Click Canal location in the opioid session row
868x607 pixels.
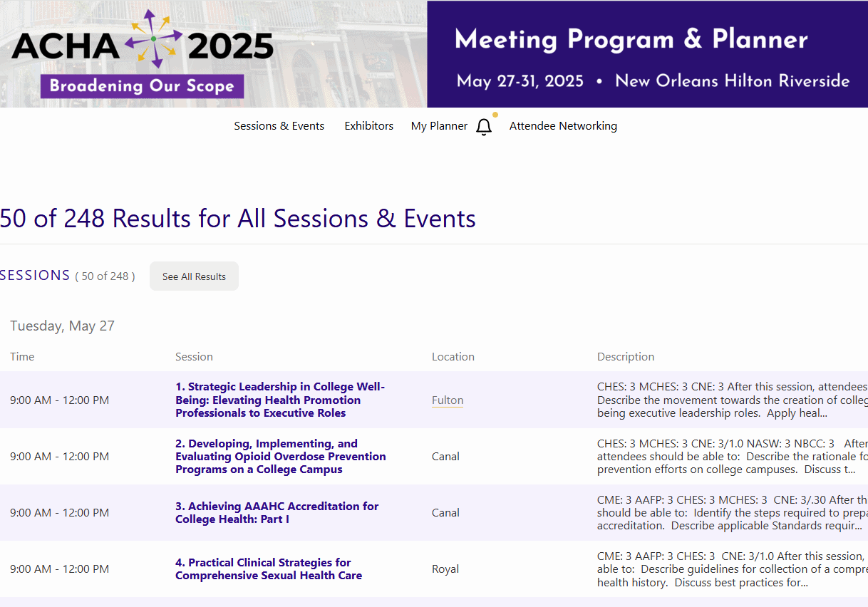click(x=445, y=457)
